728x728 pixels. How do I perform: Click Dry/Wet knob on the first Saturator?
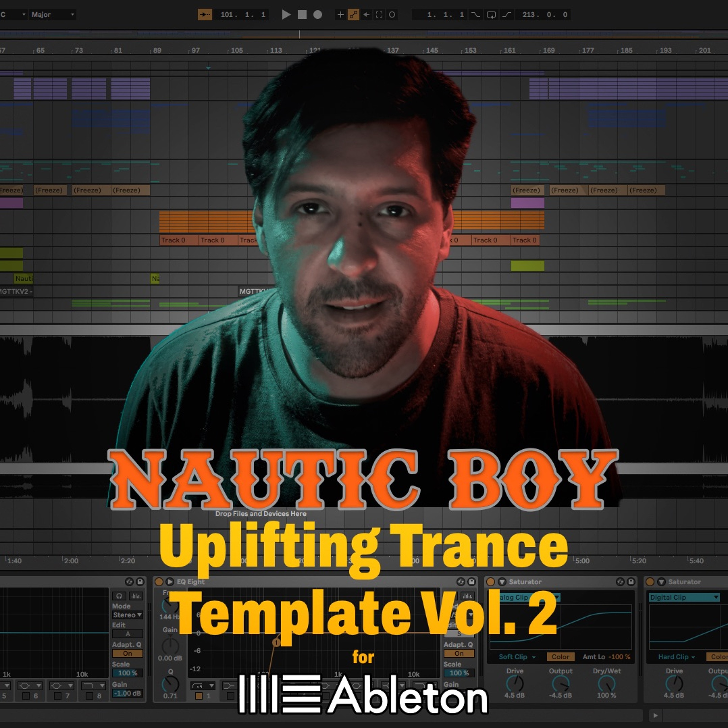(607, 683)
